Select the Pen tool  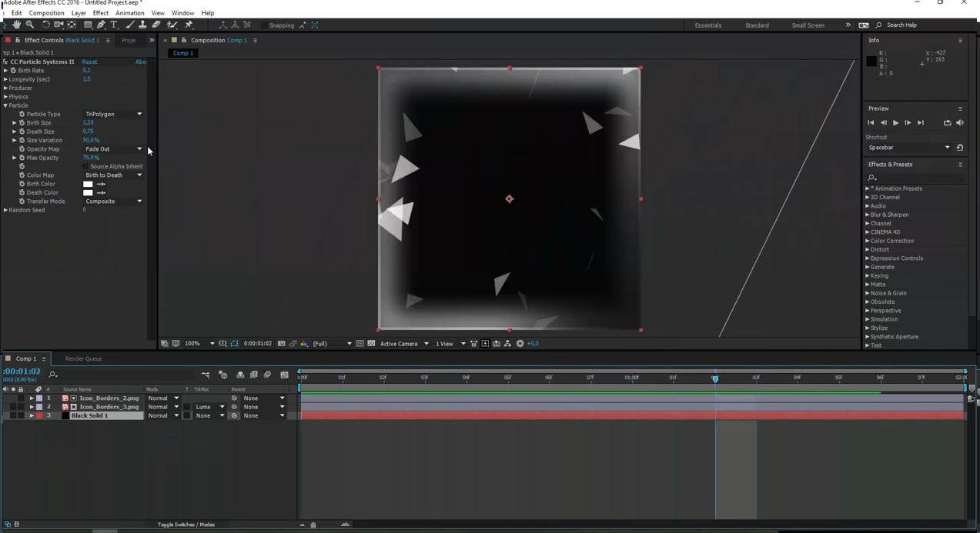101,25
